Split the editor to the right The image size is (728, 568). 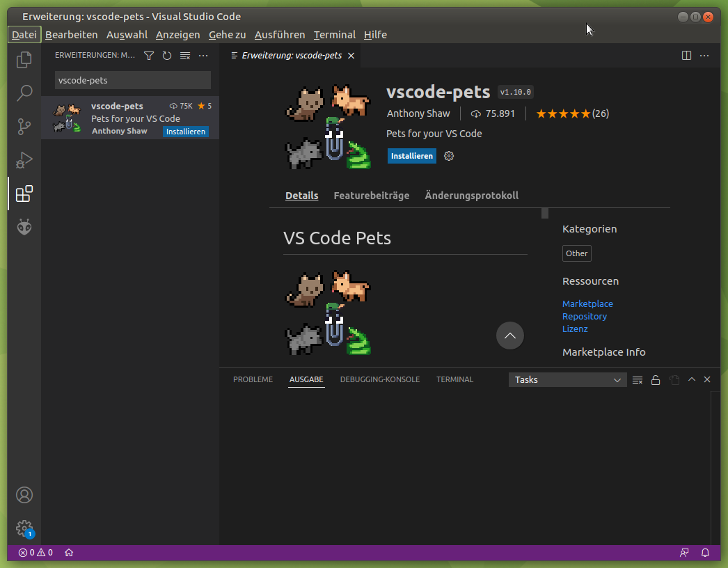pos(686,56)
